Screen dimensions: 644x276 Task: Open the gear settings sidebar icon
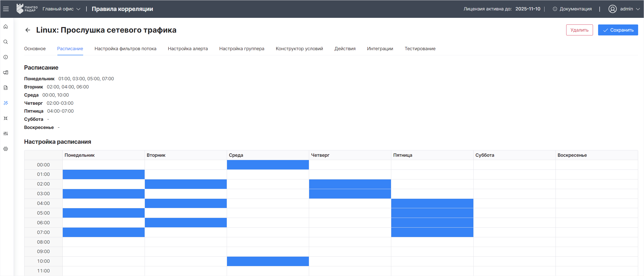pyautogui.click(x=6, y=149)
